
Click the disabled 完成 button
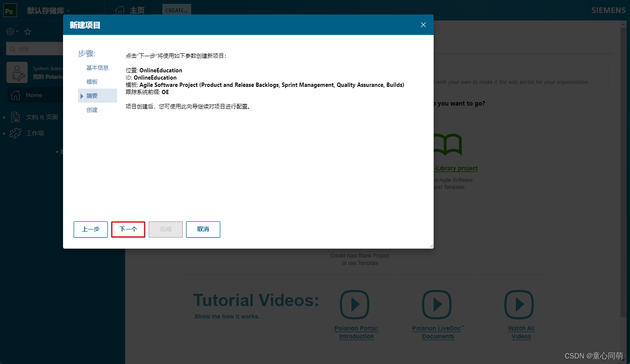coord(166,229)
